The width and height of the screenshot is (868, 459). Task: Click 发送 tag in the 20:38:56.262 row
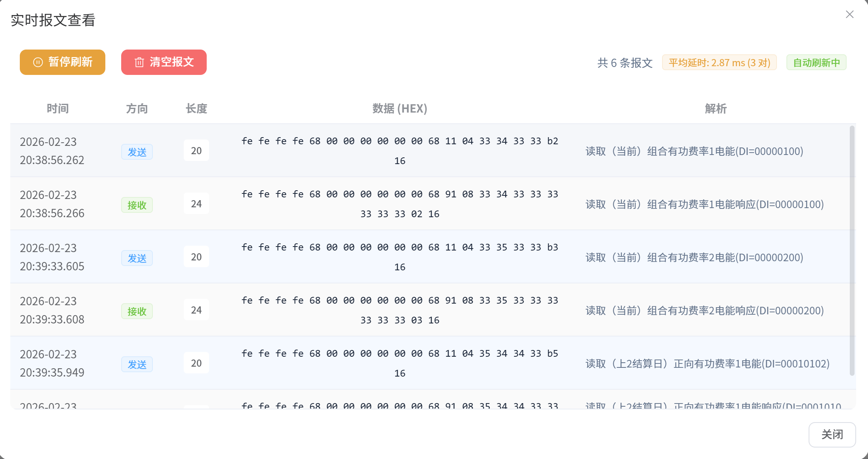(x=137, y=152)
